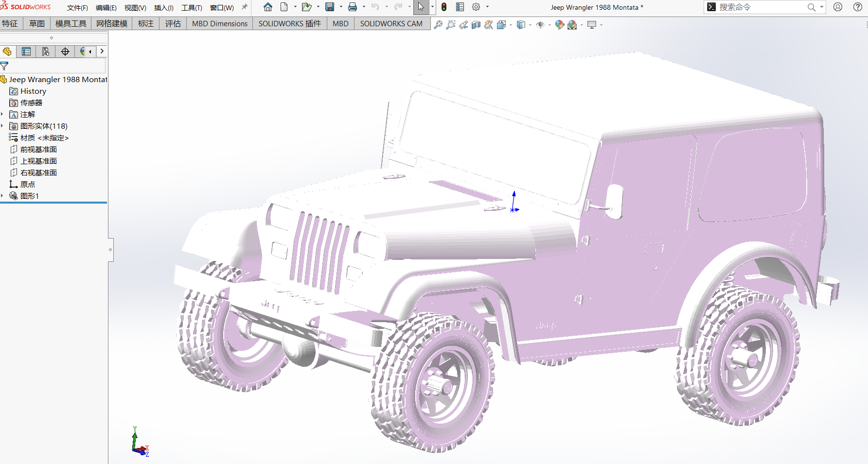The image size is (868, 464).
Task: Select the 传感器 tree item
Action: (x=31, y=103)
